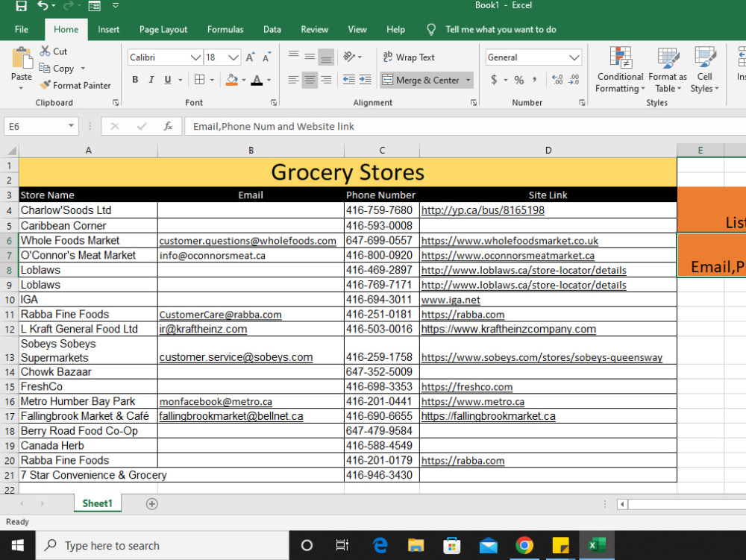Cut the selected cells
The image size is (746, 560).
point(54,51)
